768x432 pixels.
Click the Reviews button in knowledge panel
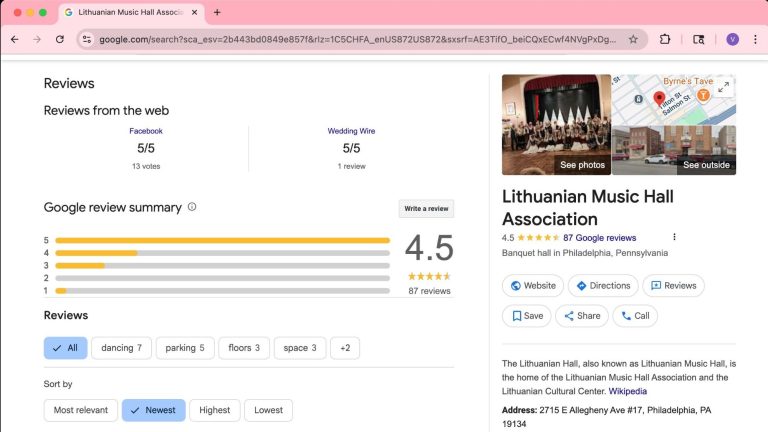coord(673,286)
